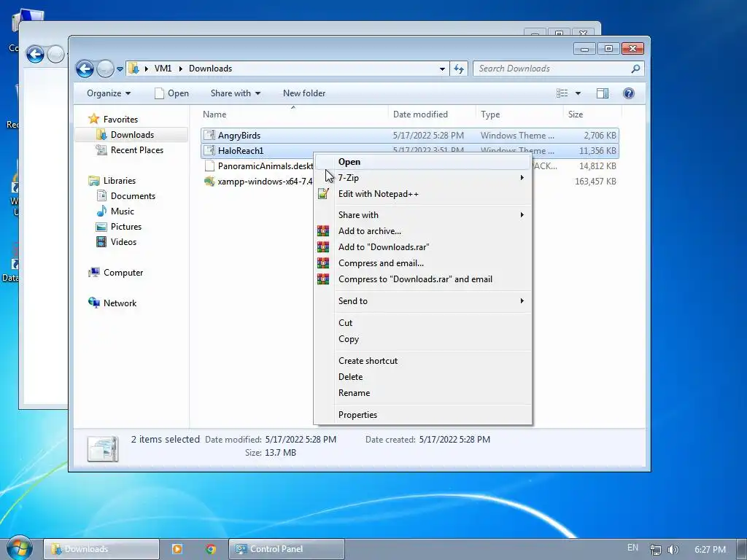Go back with the Downloads window back arrow
This screenshot has height=560, width=747.
pyautogui.click(x=85, y=69)
